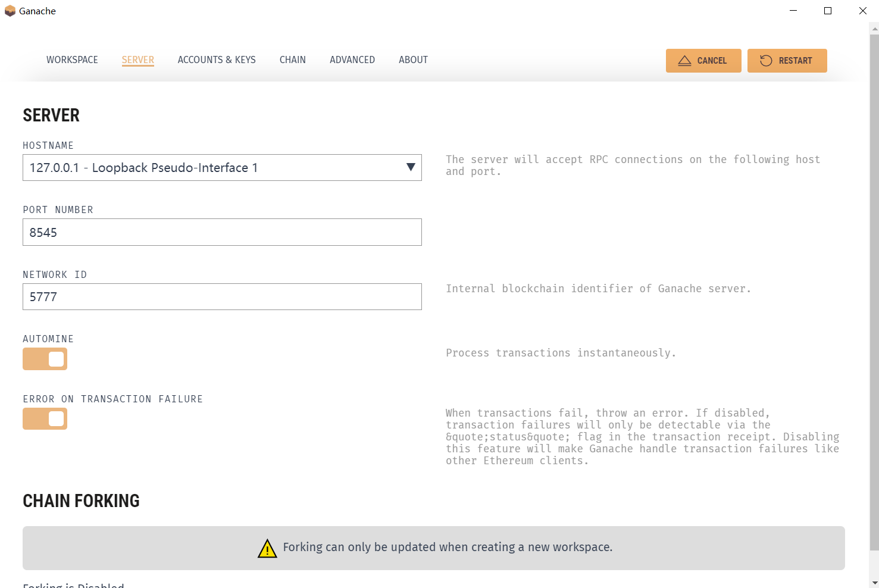Close the Ganache window
879x588 pixels.
click(x=862, y=11)
